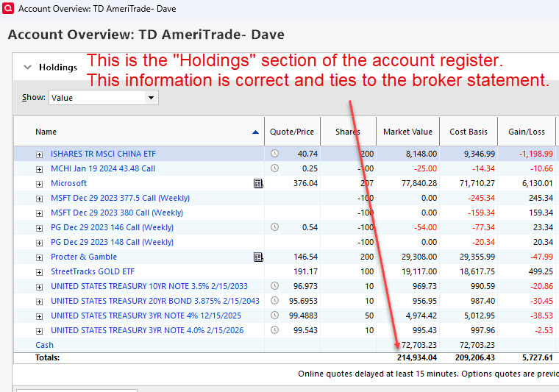Click the news icon beside Microsoft
This screenshot has width=559, height=392.
point(258,184)
